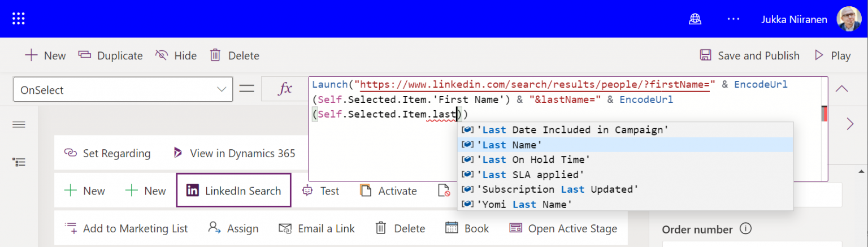Delete the selected command in editor
The height and width of the screenshot is (247, 868).
pyautogui.click(x=235, y=55)
